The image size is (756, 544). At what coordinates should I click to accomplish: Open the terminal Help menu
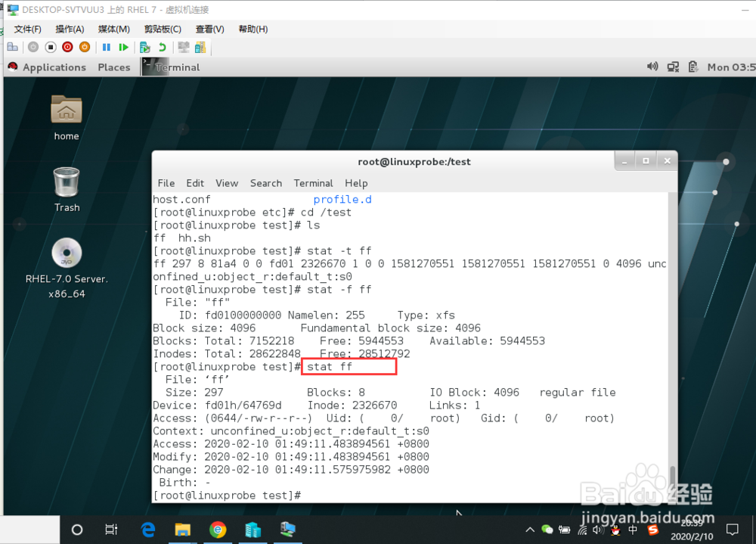pyautogui.click(x=356, y=183)
